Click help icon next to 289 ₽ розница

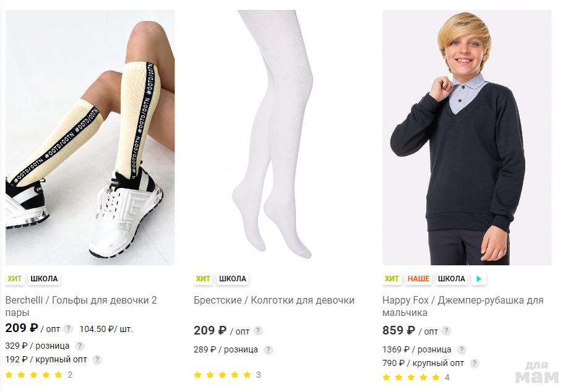tap(268, 349)
